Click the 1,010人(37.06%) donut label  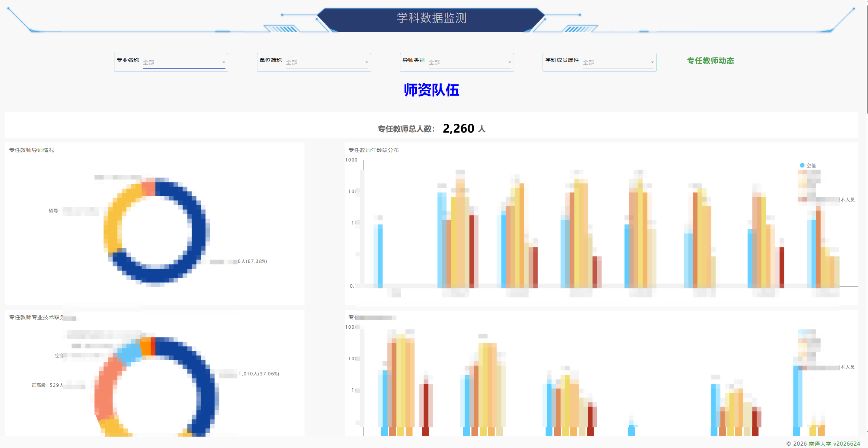pos(259,374)
